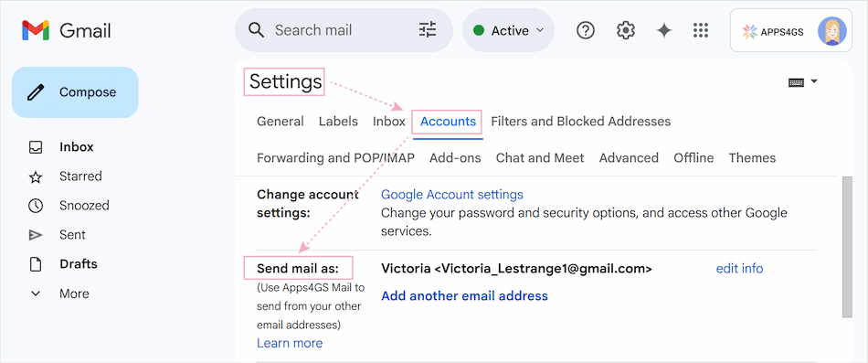Viewport: 868px width, 363px height.
Task: Click the settings page vertical scrollbar
Action: [x=846, y=247]
